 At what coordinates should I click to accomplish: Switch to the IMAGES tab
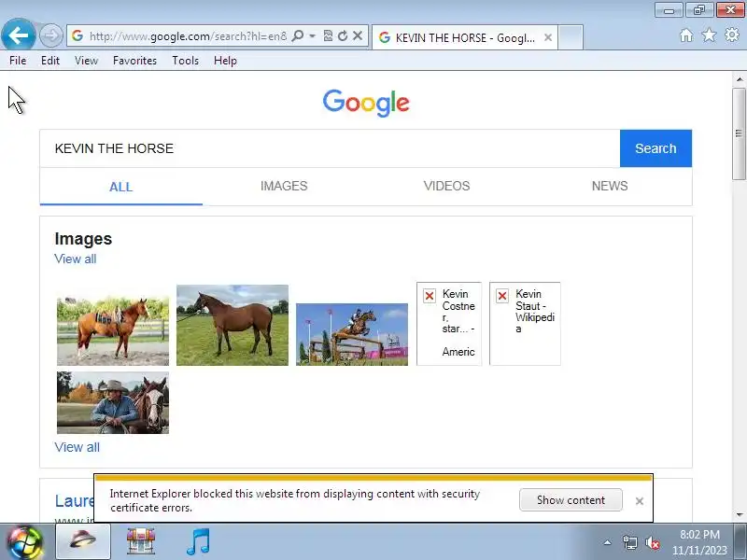click(284, 186)
